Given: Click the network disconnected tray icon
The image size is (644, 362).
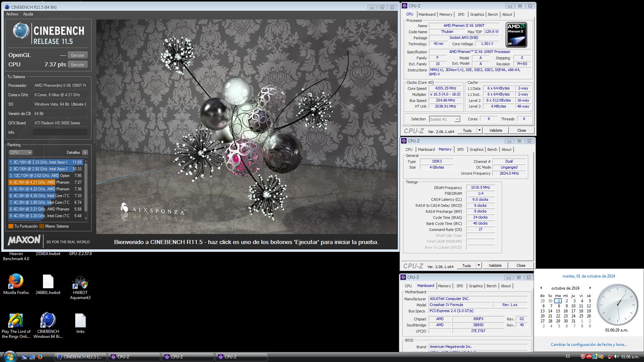Looking at the screenshot, I should (610, 357).
